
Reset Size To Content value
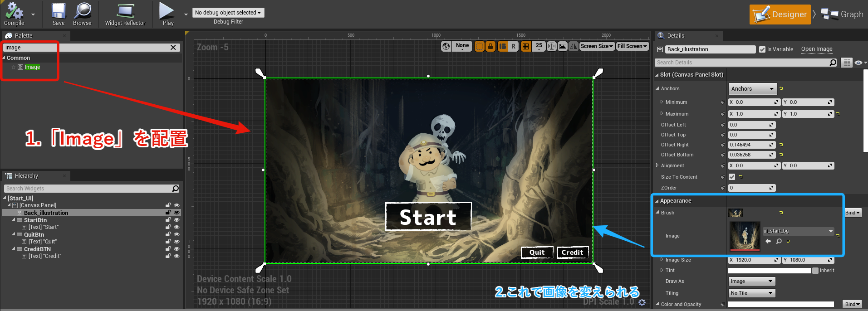point(741,177)
